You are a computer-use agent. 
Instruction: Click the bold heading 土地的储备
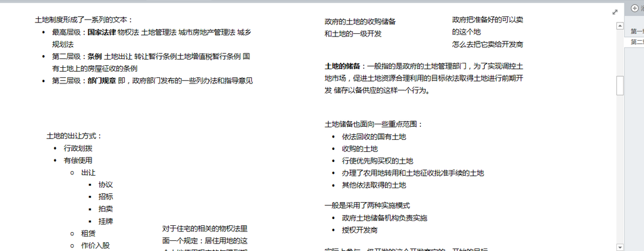click(x=342, y=66)
